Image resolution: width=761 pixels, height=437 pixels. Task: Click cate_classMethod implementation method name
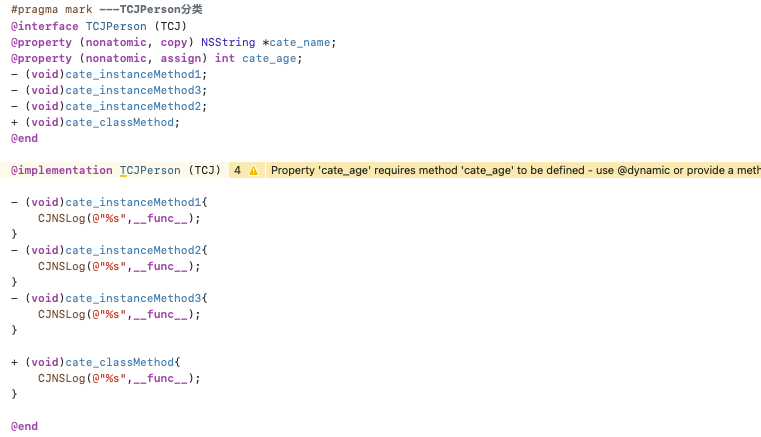pos(120,362)
